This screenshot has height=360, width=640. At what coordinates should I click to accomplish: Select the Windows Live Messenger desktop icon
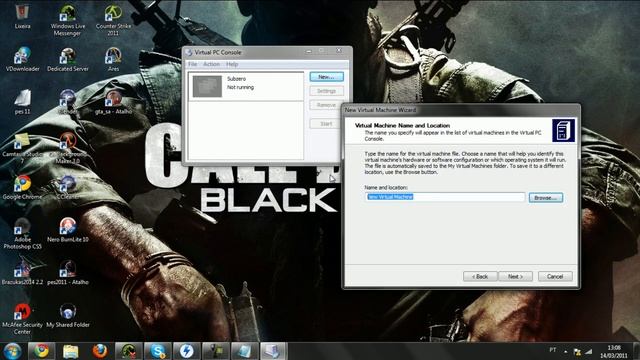click(x=68, y=20)
